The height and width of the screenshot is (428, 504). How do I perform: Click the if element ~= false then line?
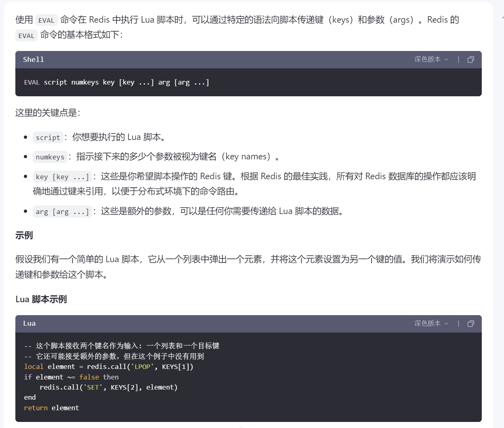[x=71, y=377]
